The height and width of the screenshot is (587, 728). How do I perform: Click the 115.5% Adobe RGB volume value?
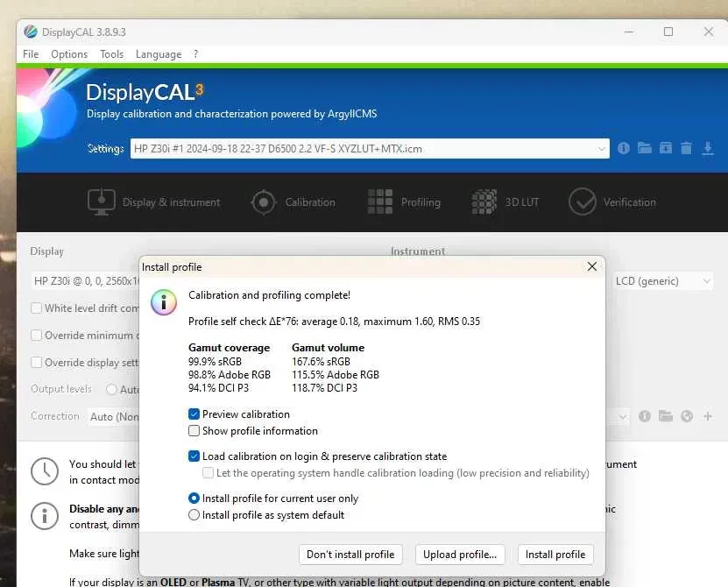336,374
